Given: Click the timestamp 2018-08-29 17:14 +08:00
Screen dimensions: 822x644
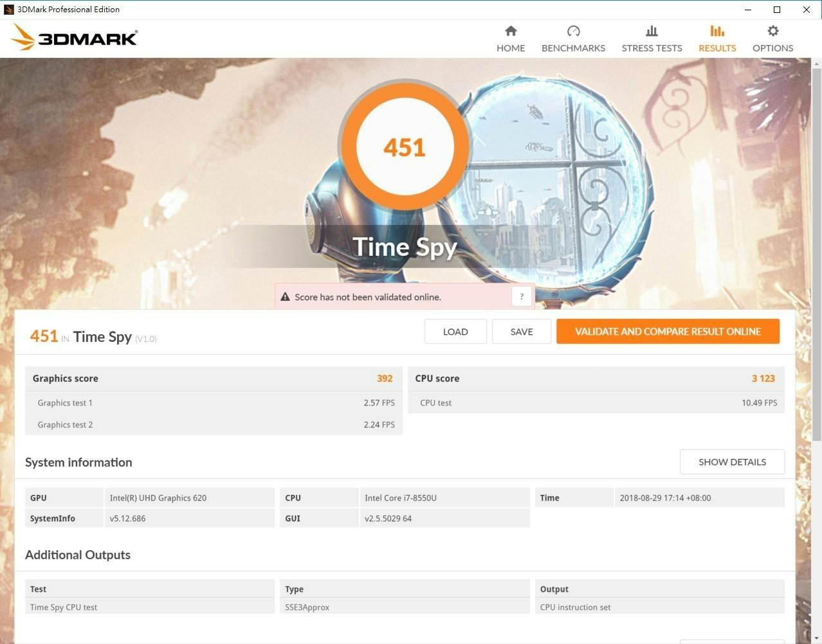Looking at the screenshot, I should pyautogui.click(x=665, y=498).
